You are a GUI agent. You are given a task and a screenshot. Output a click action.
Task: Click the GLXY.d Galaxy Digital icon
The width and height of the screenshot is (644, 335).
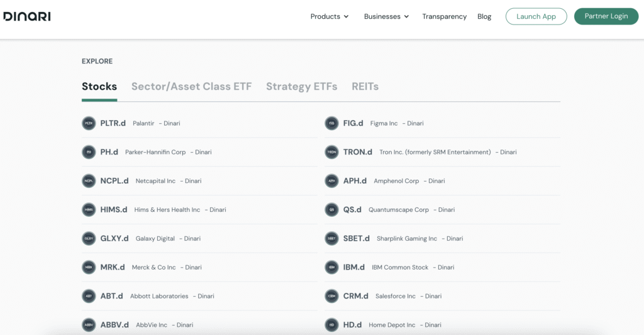click(89, 239)
